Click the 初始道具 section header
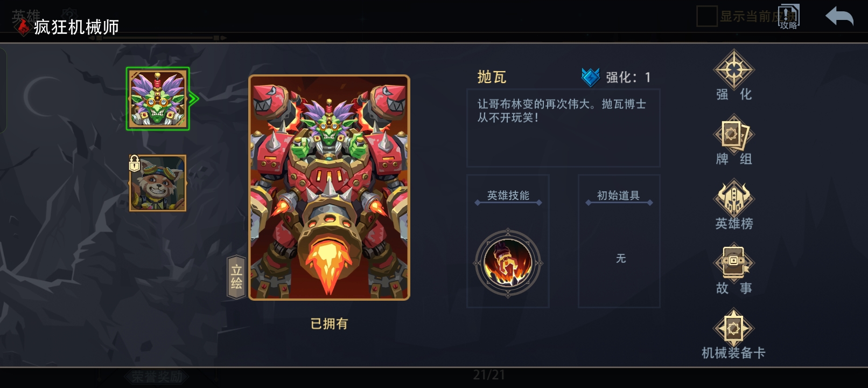 (618, 196)
